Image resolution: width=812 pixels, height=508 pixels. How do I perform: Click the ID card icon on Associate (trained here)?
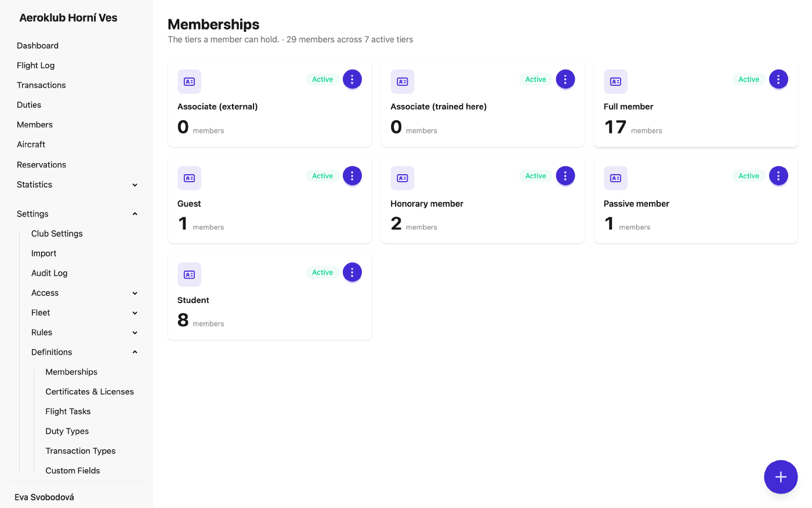click(403, 82)
